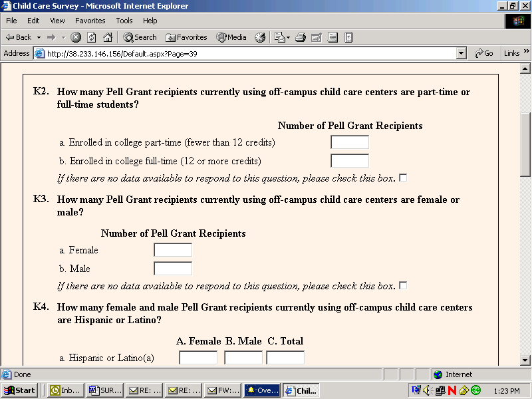Switch to the first RE: mail taskbar button
The height and width of the screenshot is (399, 532).
144,390
